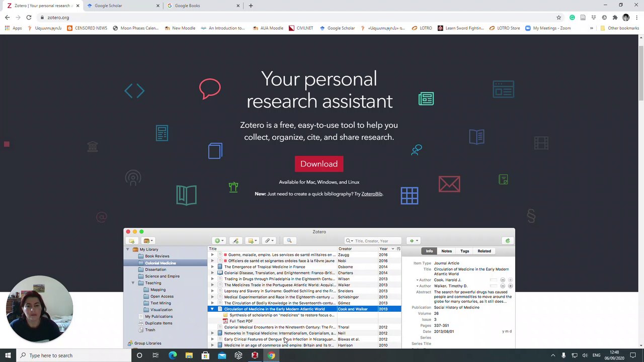Screen dimensions: 644x362
Task: Show hidden bookmarks with the chevron
Action: (592, 28)
